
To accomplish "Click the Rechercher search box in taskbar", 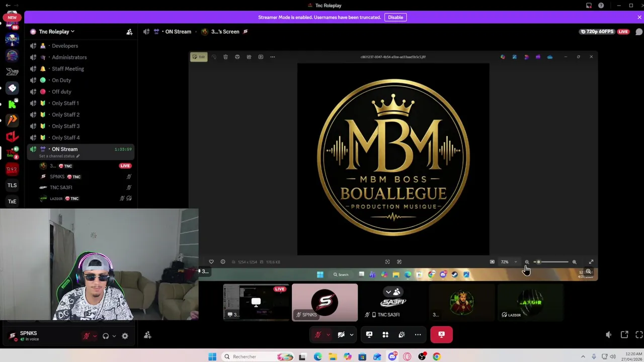I will [258, 357].
